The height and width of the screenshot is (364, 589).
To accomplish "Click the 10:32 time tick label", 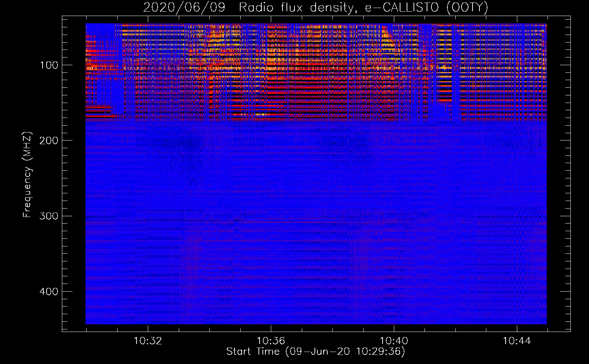I will click(148, 341).
